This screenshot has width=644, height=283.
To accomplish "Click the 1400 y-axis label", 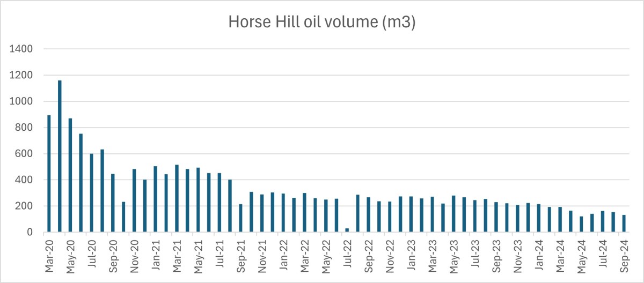I will click(23, 49).
